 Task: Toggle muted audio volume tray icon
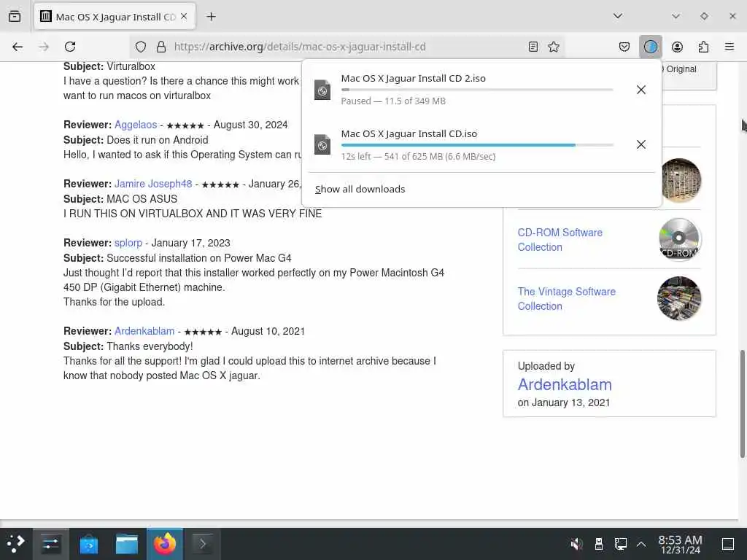tap(576, 544)
